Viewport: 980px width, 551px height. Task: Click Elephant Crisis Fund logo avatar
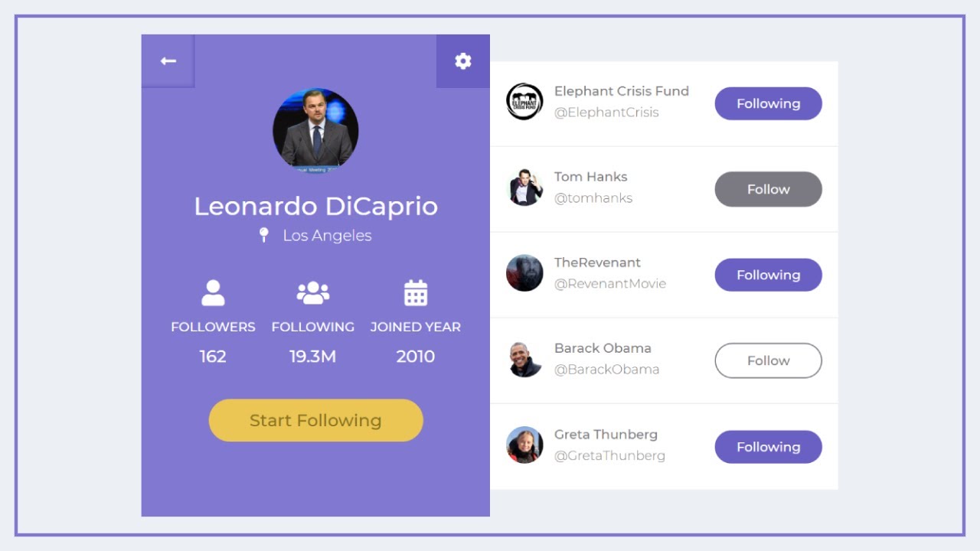coord(524,101)
